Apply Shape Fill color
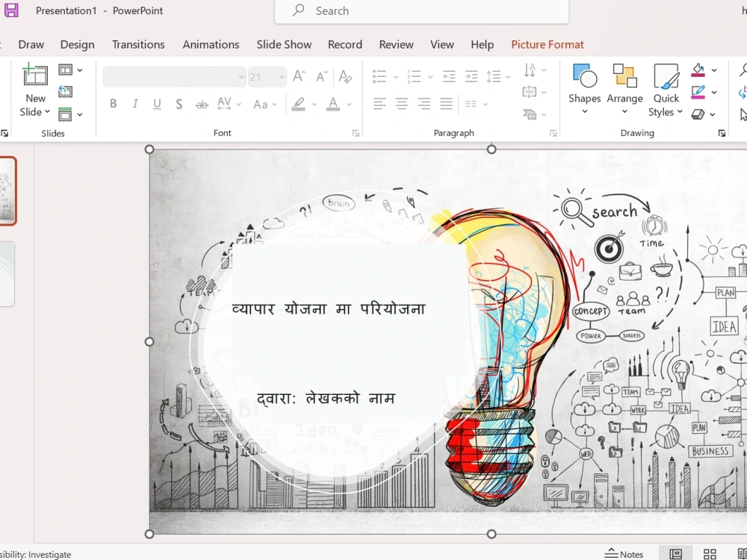 click(x=698, y=70)
